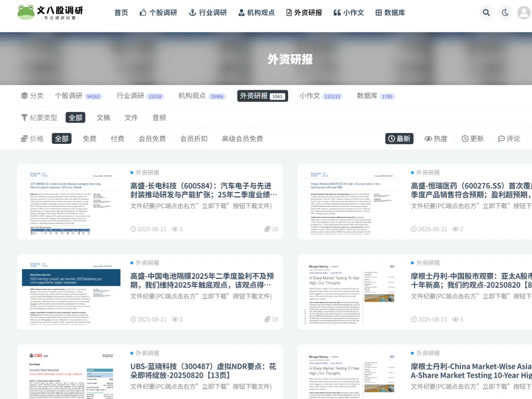Sort by 评论
This screenshot has width=532, height=399.
[x=509, y=138]
